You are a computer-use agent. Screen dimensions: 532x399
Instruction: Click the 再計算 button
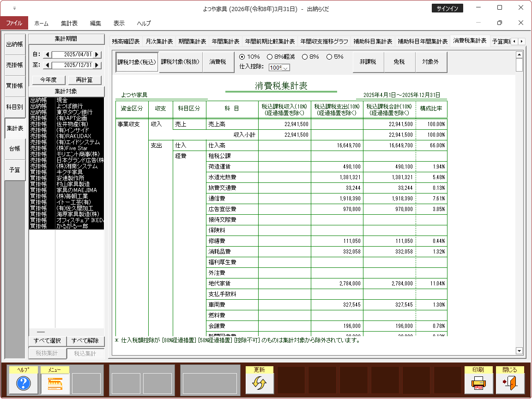tap(85, 80)
